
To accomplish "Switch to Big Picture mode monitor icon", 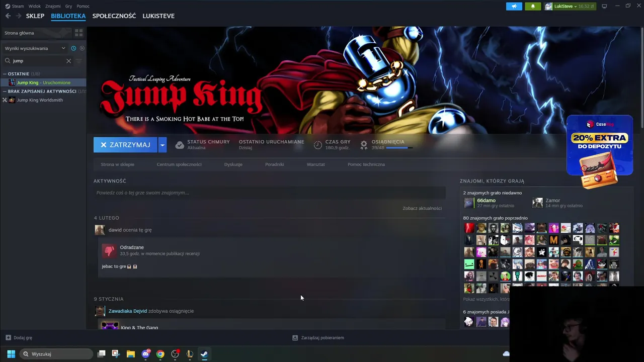I will [x=604, y=6].
